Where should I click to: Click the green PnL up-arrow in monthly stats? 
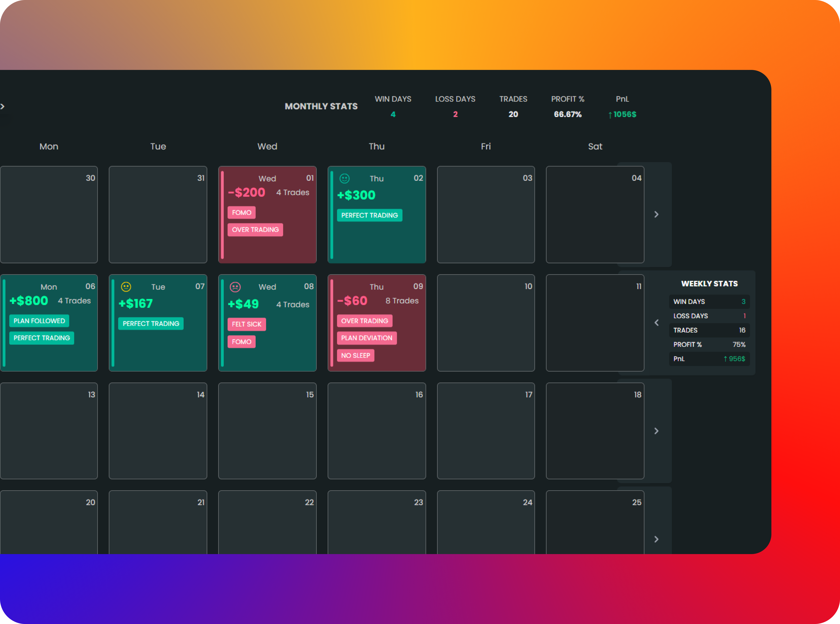coord(610,115)
